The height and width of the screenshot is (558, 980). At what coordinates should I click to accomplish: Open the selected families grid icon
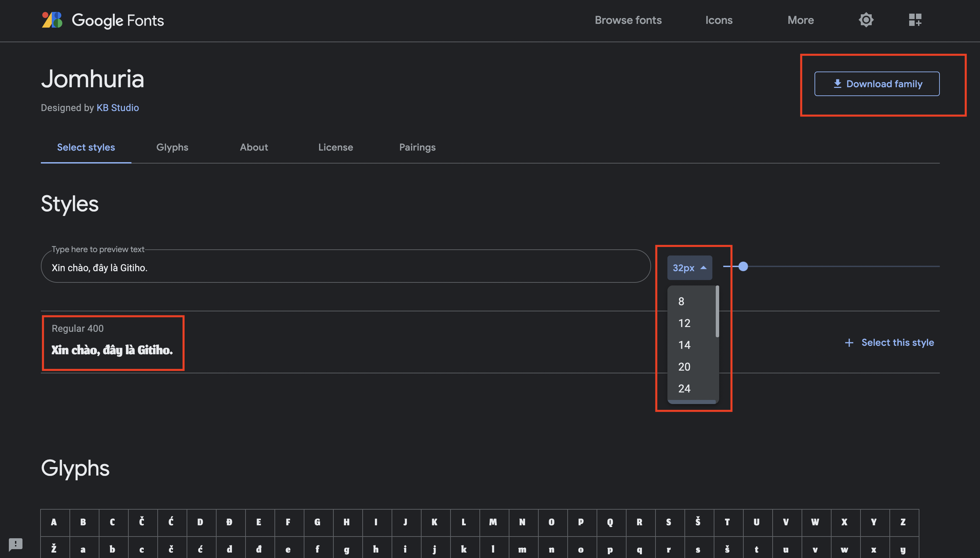click(x=915, y=20)
